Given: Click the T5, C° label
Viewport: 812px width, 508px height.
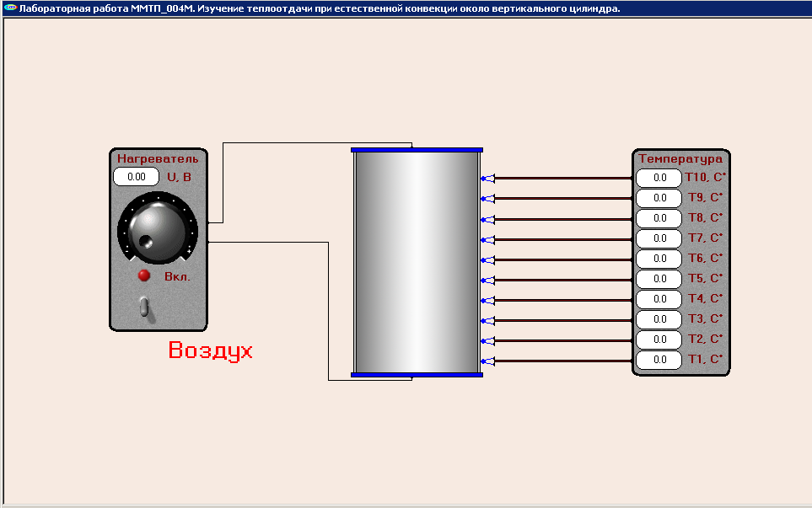Looking at the screenshot, I should pos(705,278).
